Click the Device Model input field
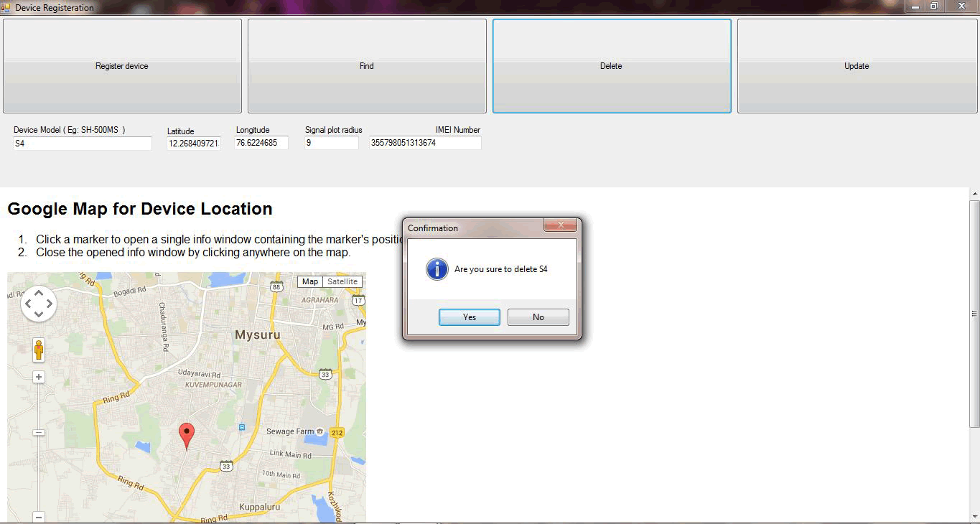 coord(83,144)
